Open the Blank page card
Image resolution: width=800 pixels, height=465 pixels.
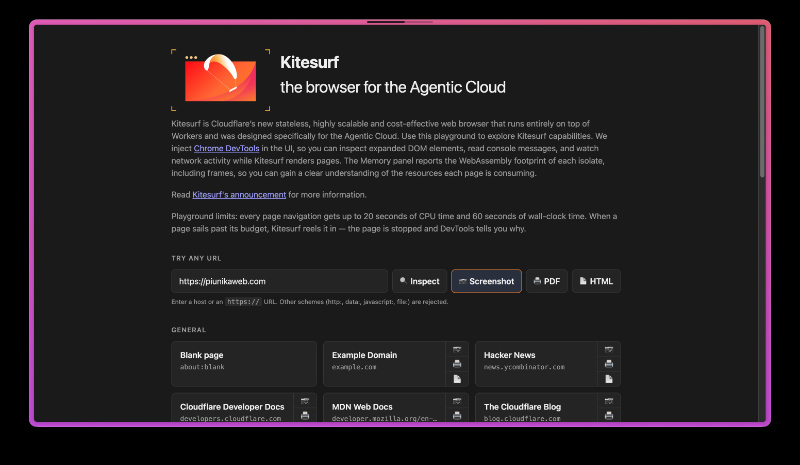[x=244, y=364]
